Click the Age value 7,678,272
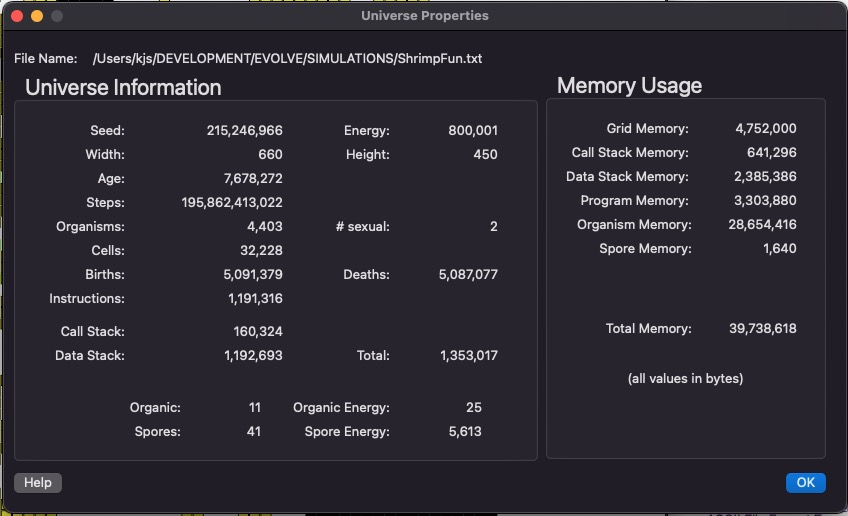This screenshot has width=848, height=516. point(253,178)
